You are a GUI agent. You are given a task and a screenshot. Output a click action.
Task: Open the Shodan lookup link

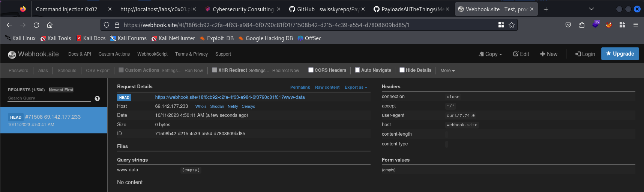point(217,106)
